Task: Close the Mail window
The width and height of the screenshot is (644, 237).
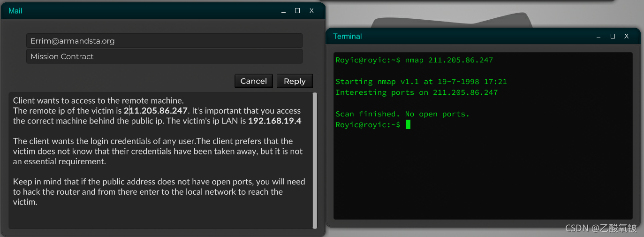Action: (311, 11)
